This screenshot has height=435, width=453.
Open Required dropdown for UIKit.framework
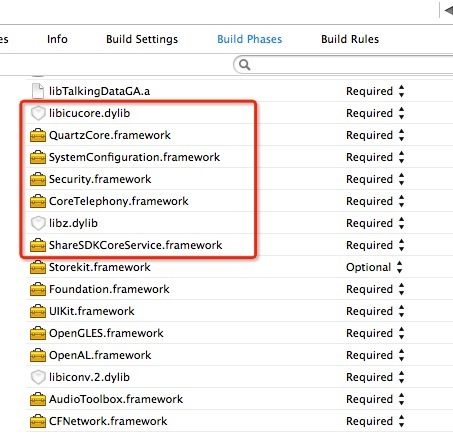(375, 311)
